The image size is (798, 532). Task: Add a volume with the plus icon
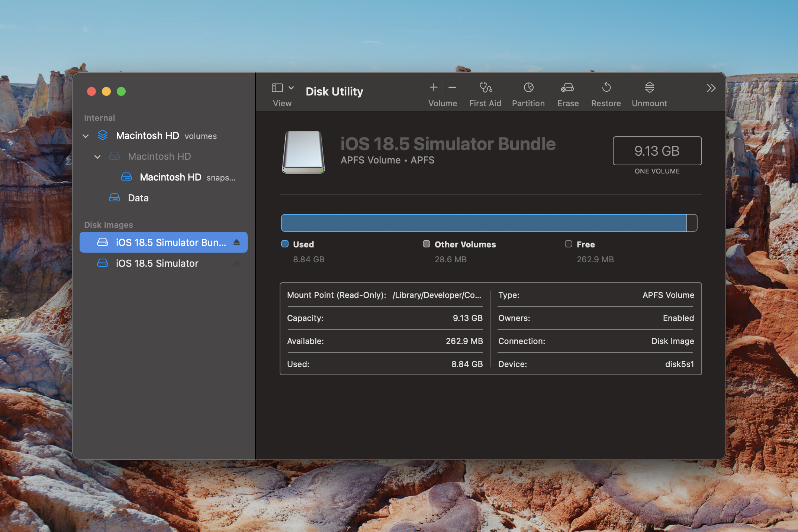point(434,87)
